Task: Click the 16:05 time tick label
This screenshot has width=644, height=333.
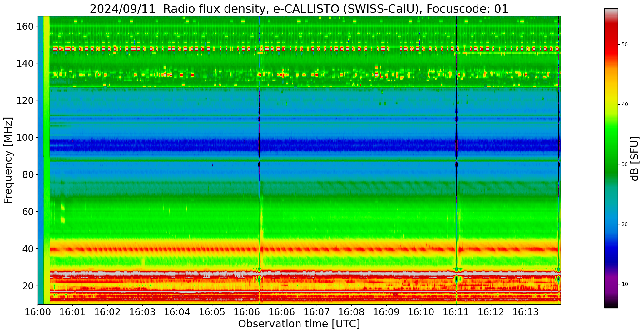Action: 212,312
